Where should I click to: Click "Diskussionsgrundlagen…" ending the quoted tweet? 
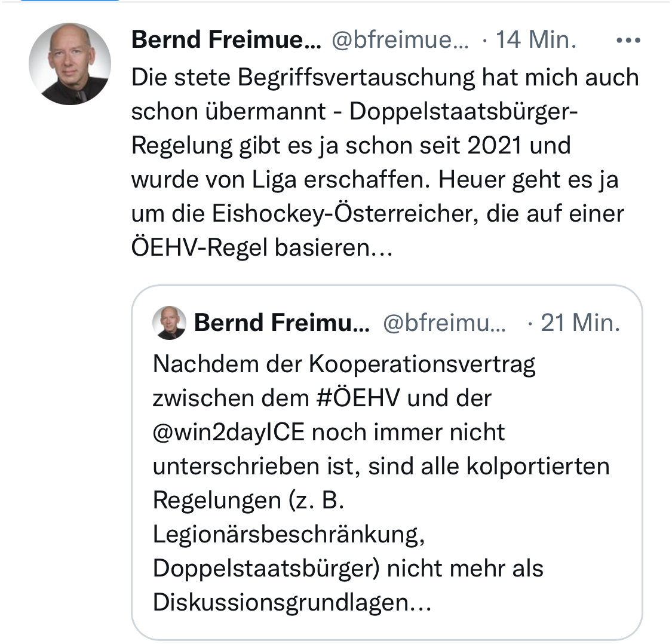coord(291,602)
